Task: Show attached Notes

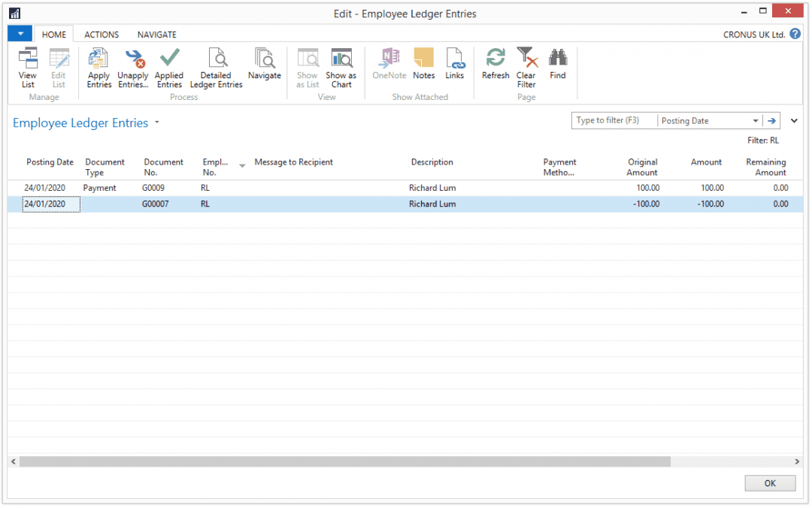Action: point(423,68)
